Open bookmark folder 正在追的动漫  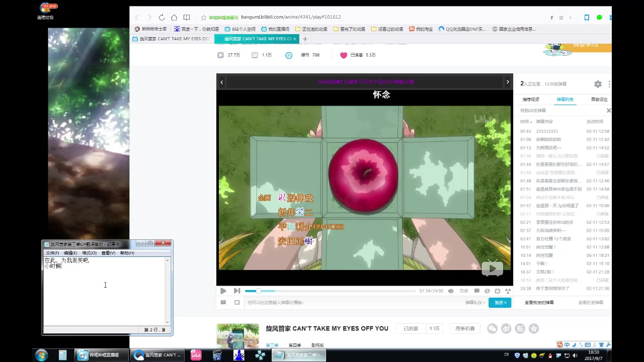311,29
